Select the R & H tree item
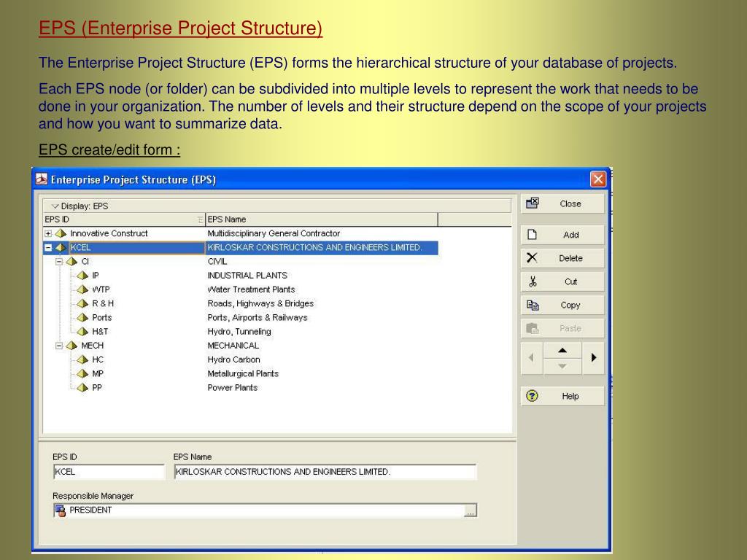This screenshot has height=560, width=747. point(103,303)
